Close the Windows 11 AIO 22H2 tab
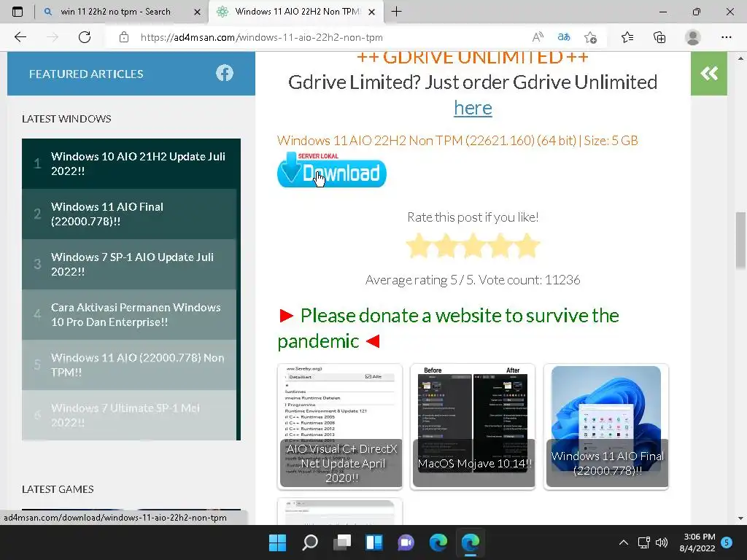Image resolution: width=747 pixels, height=560 pixels. pyautogui.click(x=371, y=12)
